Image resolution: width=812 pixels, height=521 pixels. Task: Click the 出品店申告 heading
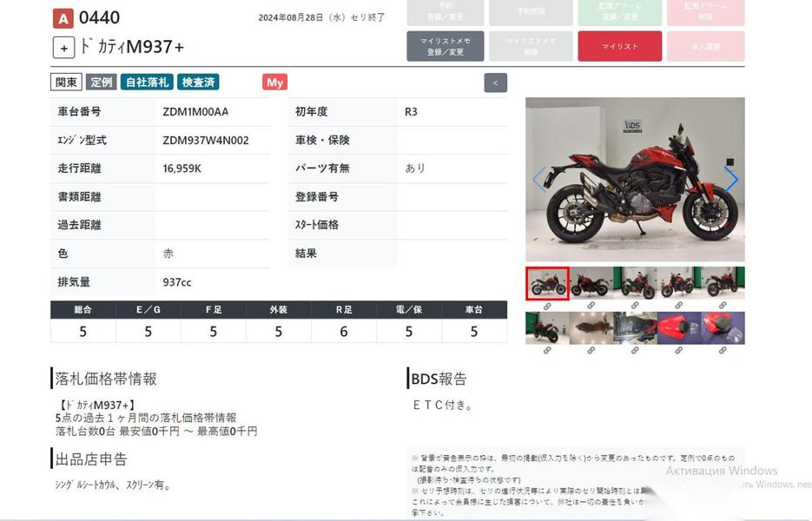tap(91, 458)
